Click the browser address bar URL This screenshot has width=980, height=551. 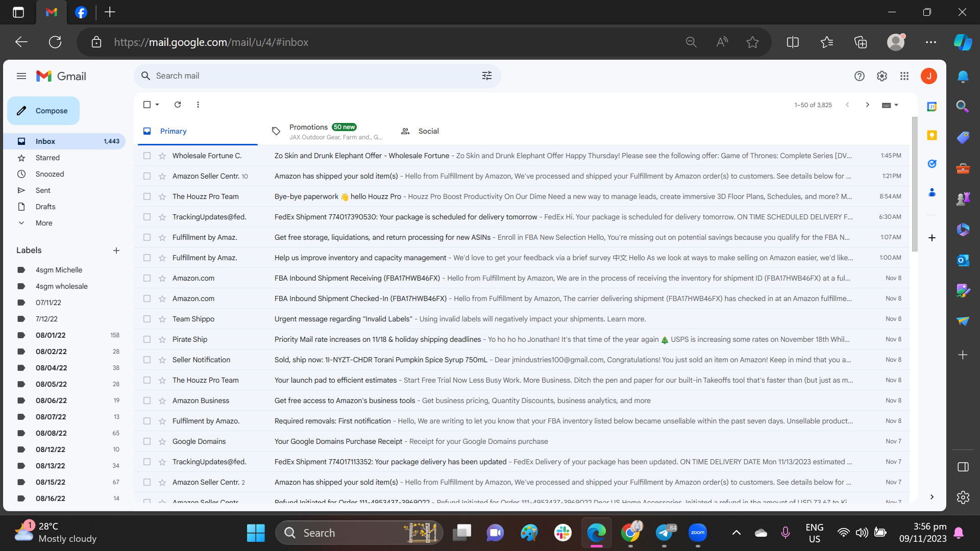coord(211,42)
